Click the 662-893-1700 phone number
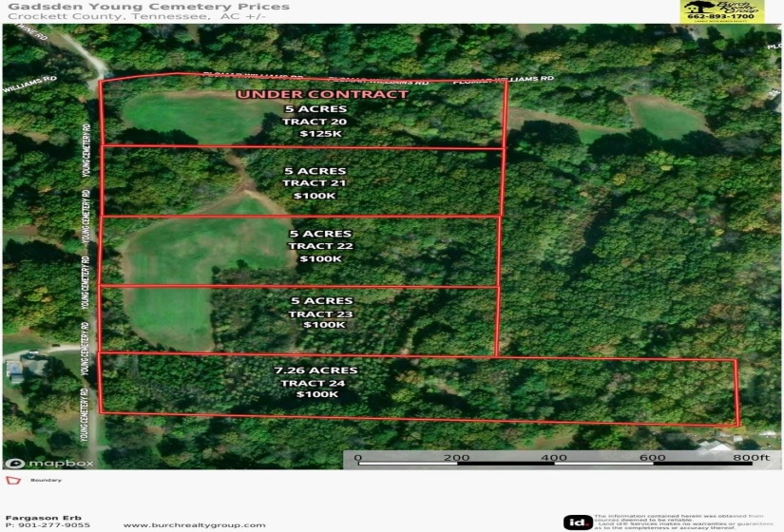Viewport: 784px width, 532px height. point(720,16)
